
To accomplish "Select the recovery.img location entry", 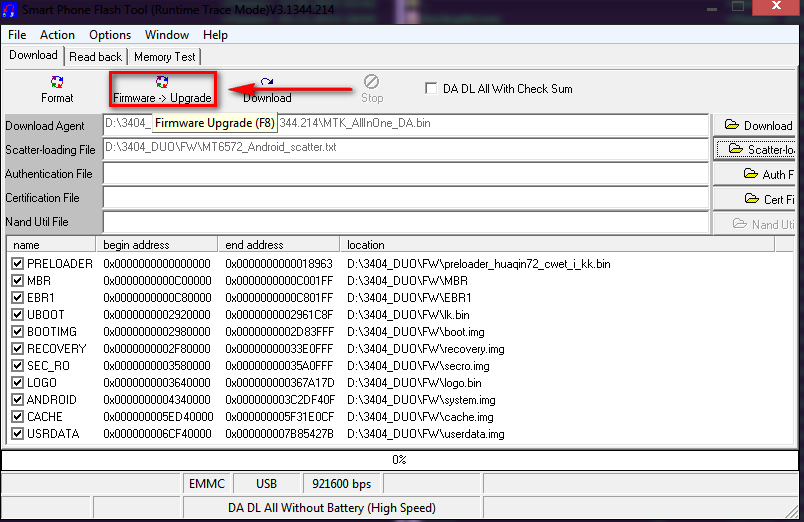I will click(x=426, y=349).
